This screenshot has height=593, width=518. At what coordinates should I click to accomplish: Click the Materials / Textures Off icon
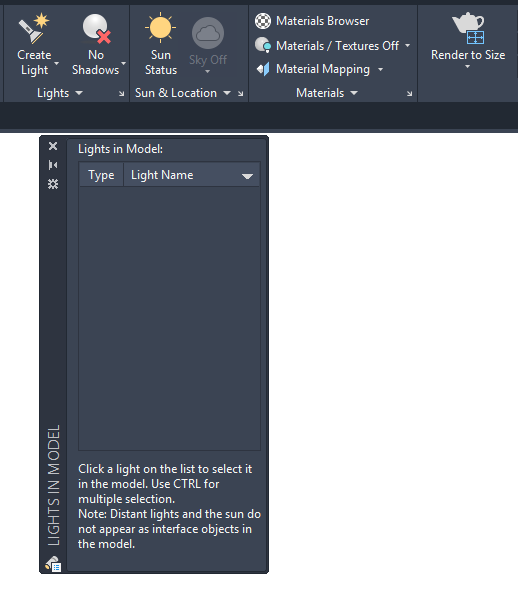[x=263, y=45]
